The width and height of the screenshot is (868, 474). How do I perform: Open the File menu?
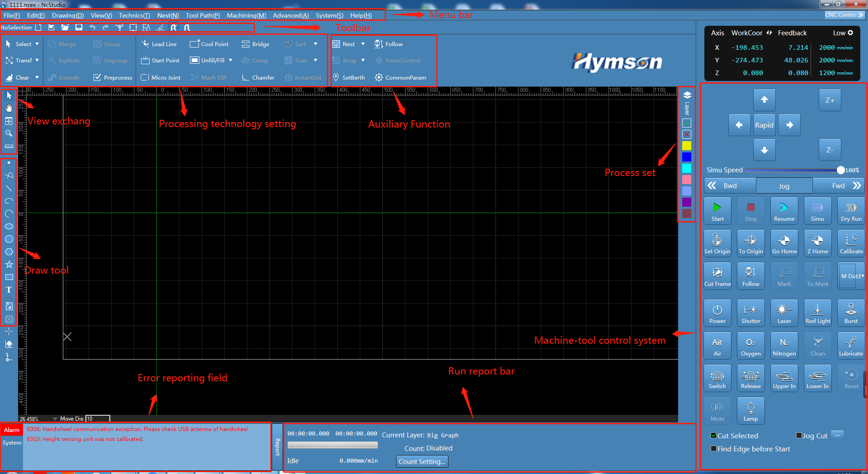tap(12, 15)
